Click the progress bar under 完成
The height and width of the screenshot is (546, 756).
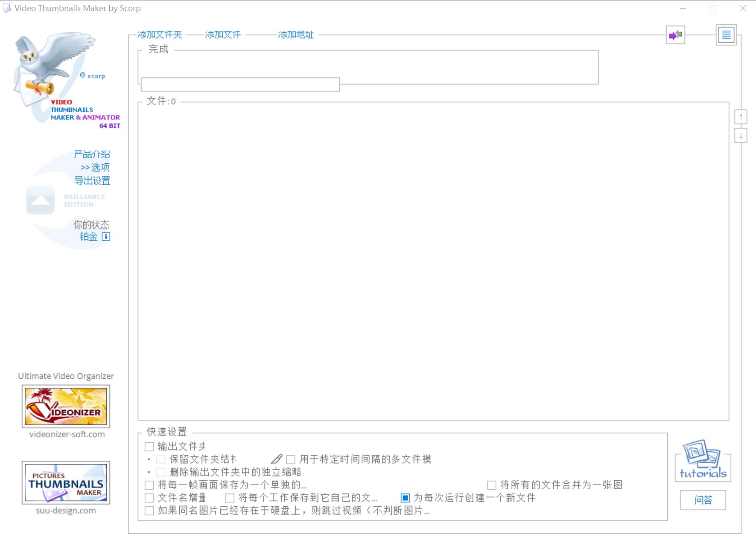[240, 84]
